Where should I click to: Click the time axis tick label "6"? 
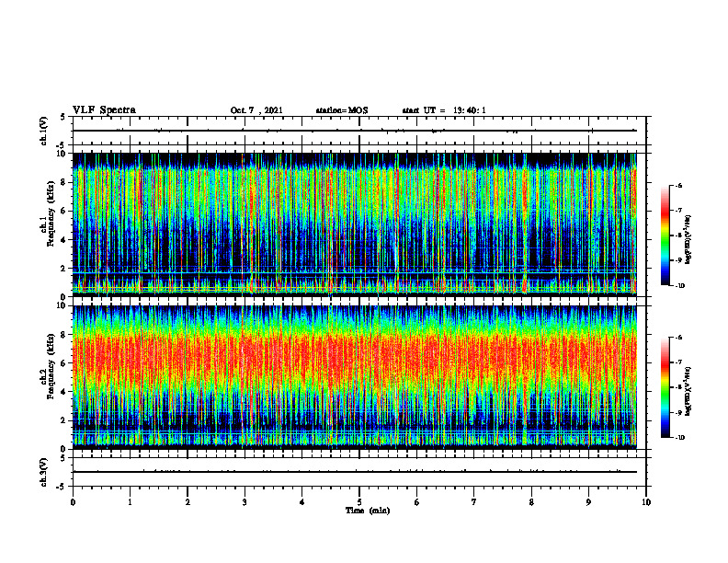(417, 502)
